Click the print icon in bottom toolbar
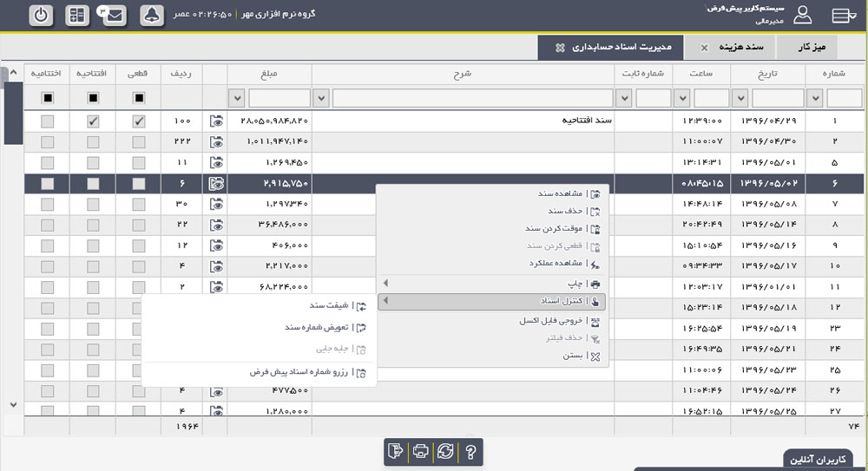The width and height of the screenshot is (868, 471). pos(421,451)
